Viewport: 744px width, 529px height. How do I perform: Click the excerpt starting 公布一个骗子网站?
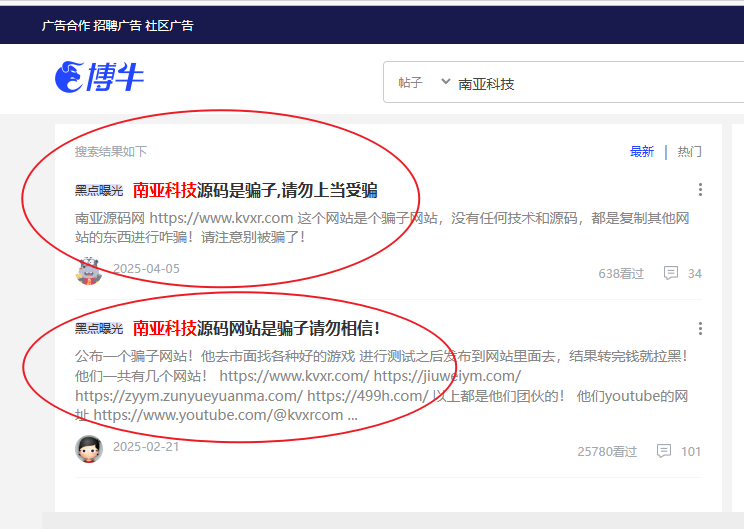point(382,385)
